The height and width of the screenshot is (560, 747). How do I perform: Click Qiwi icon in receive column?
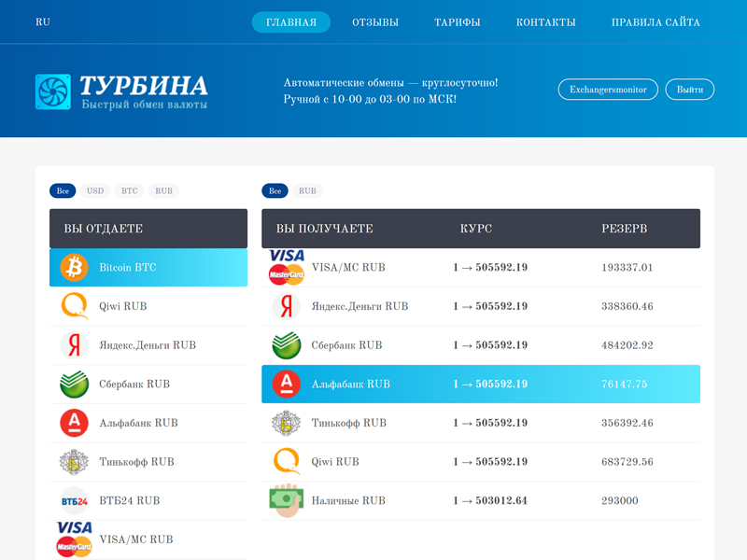click(x=287, y=461)
